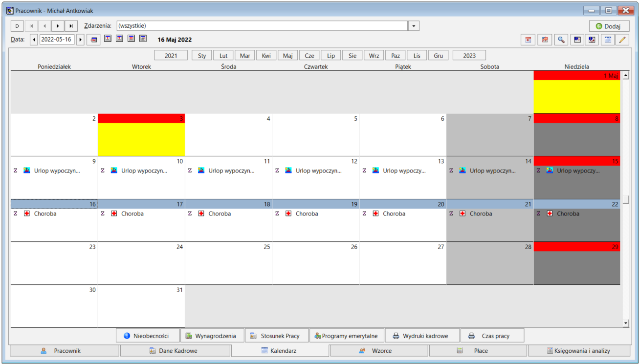Click the red calendar toolbar icon

pyautogui.click(x=528, y=40)
